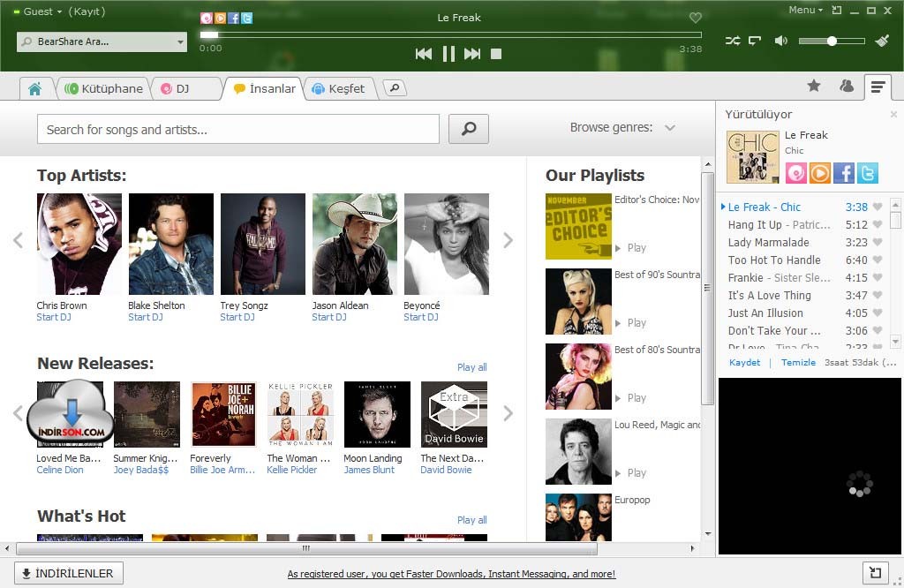Viewport: 904px width, 588px height.
Task: Open the Blake Shelton artist thumbnail
Action: [170, 244]
